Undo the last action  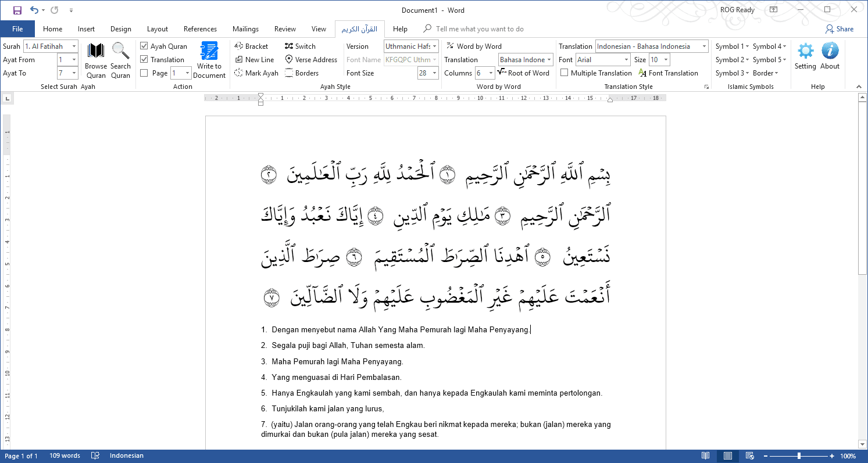coord(34,10)
